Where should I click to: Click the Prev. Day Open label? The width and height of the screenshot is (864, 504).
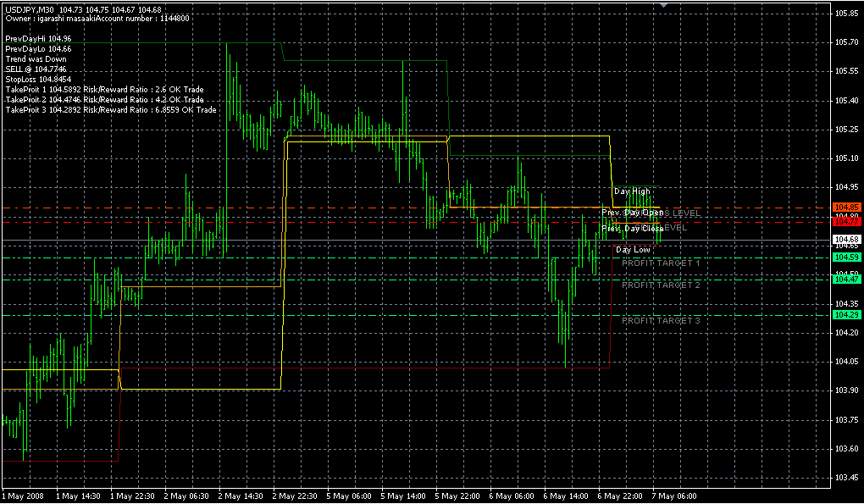click(x=632, y=213)
